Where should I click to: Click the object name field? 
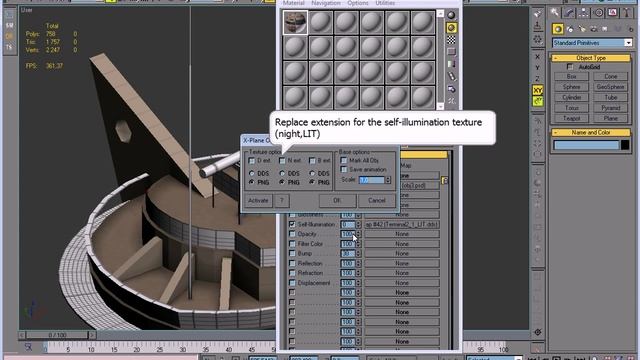click(x=586, y=145)
